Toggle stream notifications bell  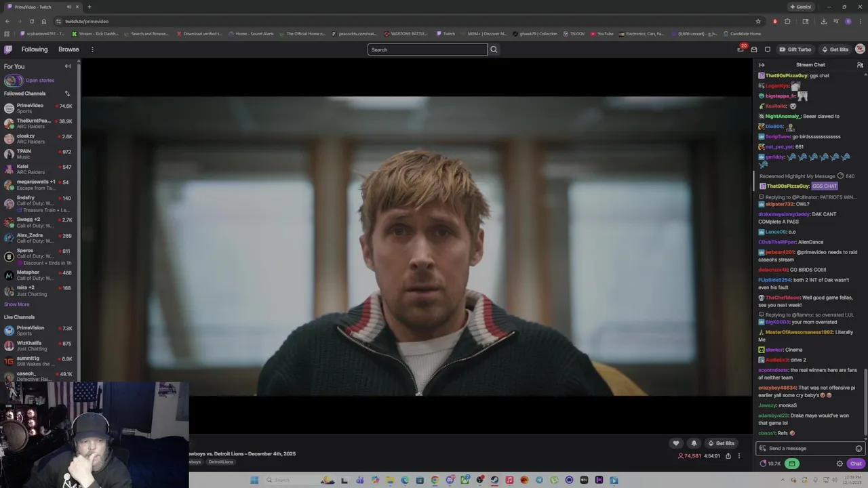click(693, 443)
